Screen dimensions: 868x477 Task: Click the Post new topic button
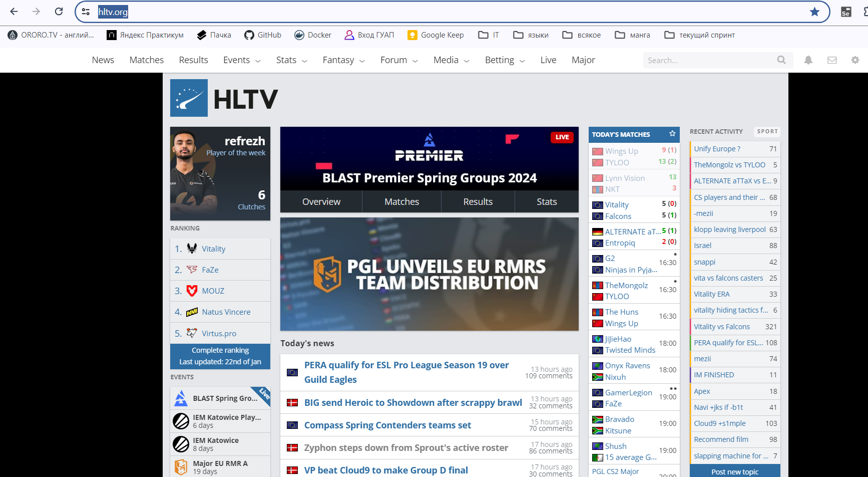click(x=735, y=471)
